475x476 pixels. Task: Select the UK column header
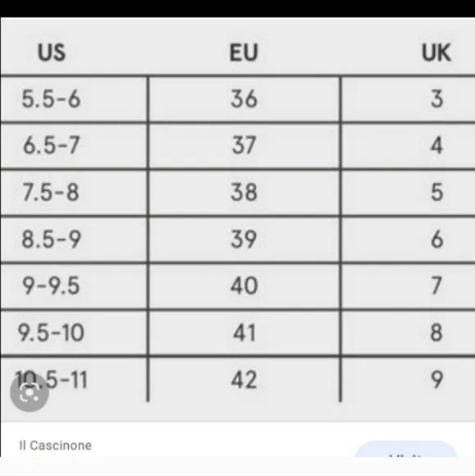click(x=436, y=53)
